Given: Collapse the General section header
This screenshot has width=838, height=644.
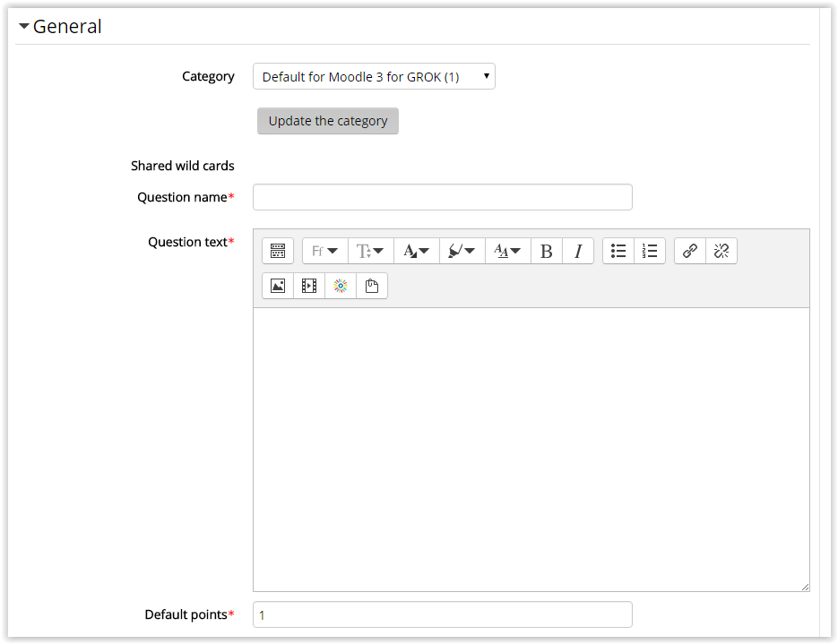Looking at the screenshot, I should click(59, 26).
